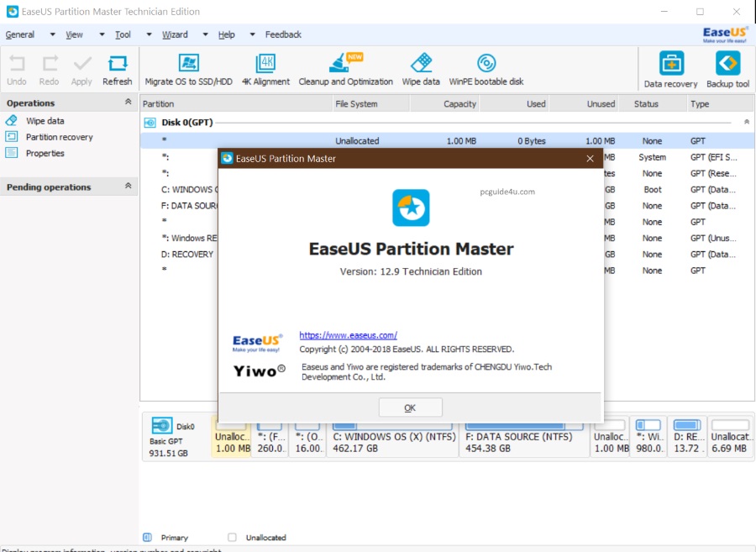Select the C: WINDOWS OS (X) 462.17 GB block

[x=393, y=437]
